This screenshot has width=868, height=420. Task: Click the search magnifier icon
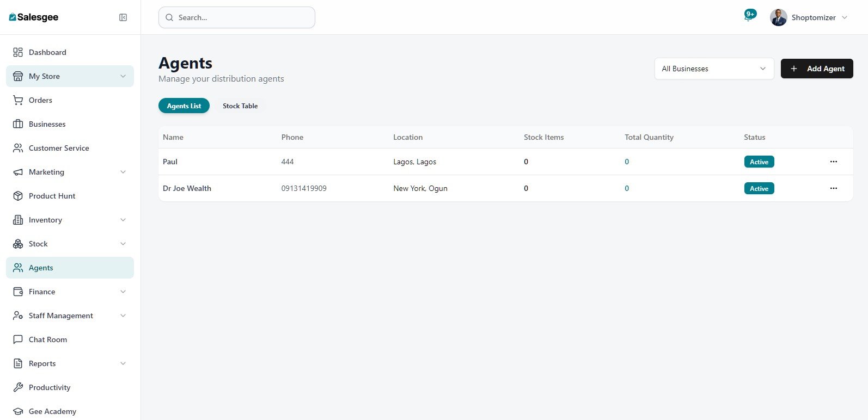click(x=169, y=17)
